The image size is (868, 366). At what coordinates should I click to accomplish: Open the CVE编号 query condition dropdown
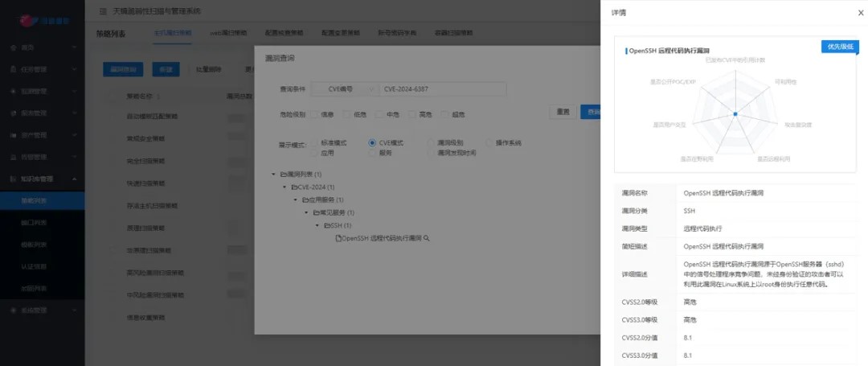[x=342, y=89]
